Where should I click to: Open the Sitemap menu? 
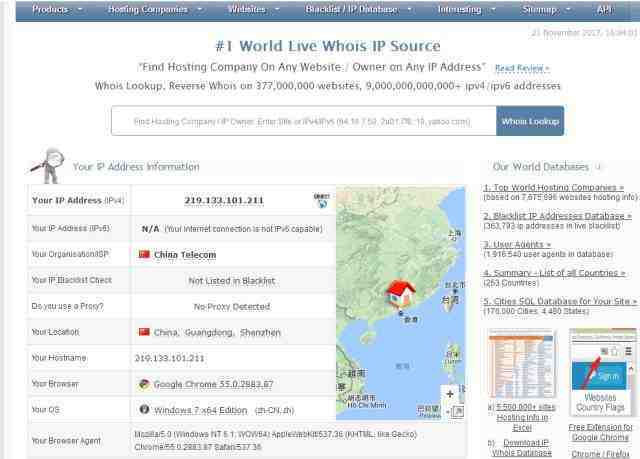[x=539, y=9]
